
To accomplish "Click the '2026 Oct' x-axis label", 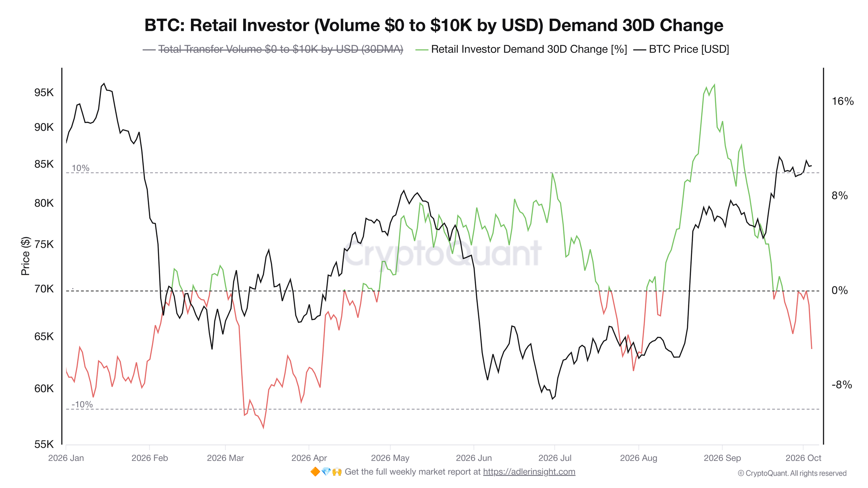I will (x=803, y=458).
